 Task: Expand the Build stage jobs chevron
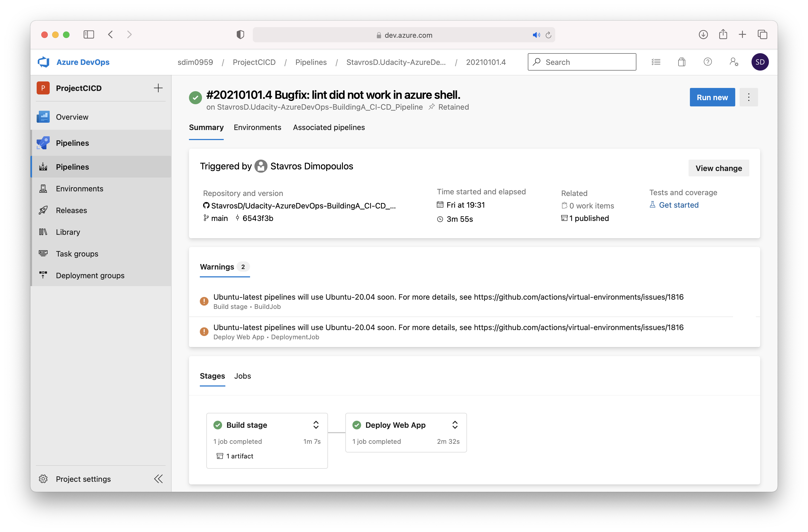(316, 425)
